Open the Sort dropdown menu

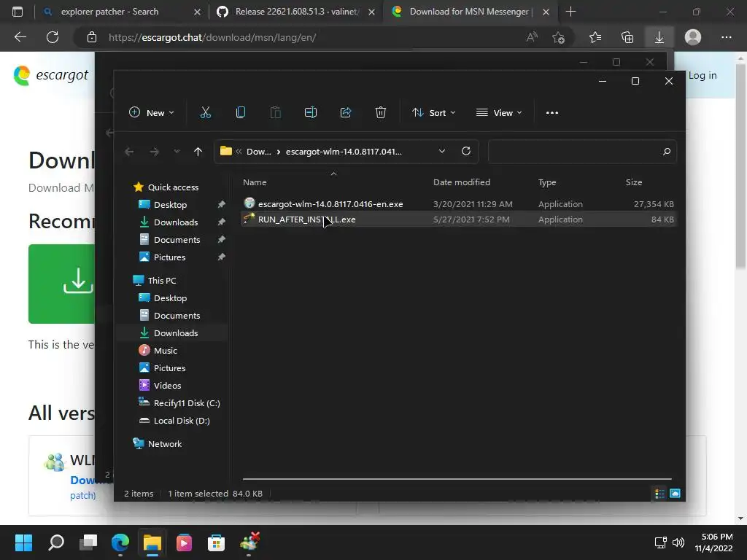[x=434, y=113]
